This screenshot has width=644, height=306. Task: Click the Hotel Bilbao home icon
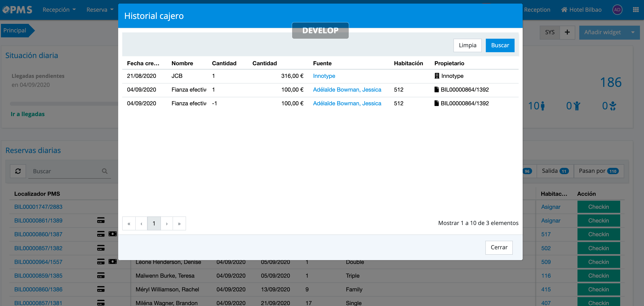click(x=564, y=10)
